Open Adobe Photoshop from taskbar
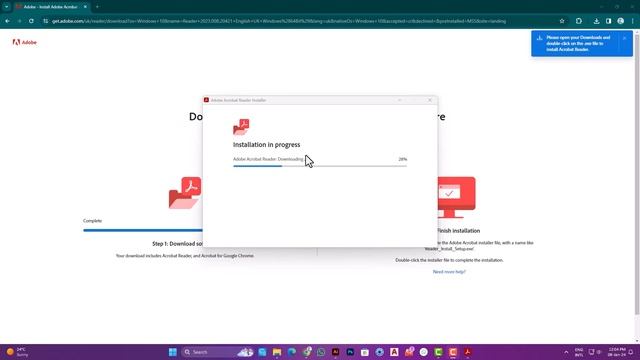This screenshot has width=640, height=360. pos(350,352)
